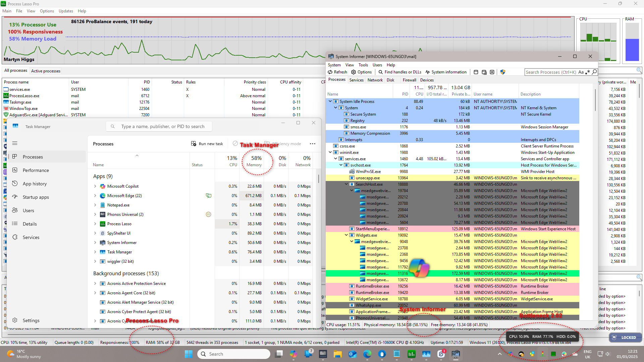
Task: Open Users page in Task Manager
Action: click(x=47, y=210)
